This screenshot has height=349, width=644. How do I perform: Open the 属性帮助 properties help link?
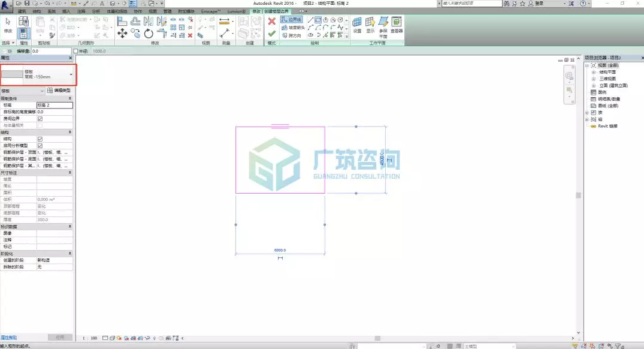click(x=8, y=338)
